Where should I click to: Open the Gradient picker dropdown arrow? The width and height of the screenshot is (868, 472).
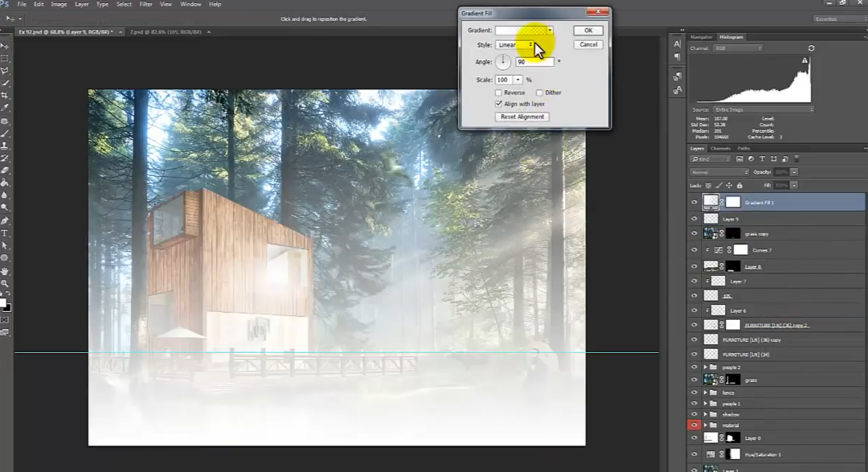pos(551,31)
